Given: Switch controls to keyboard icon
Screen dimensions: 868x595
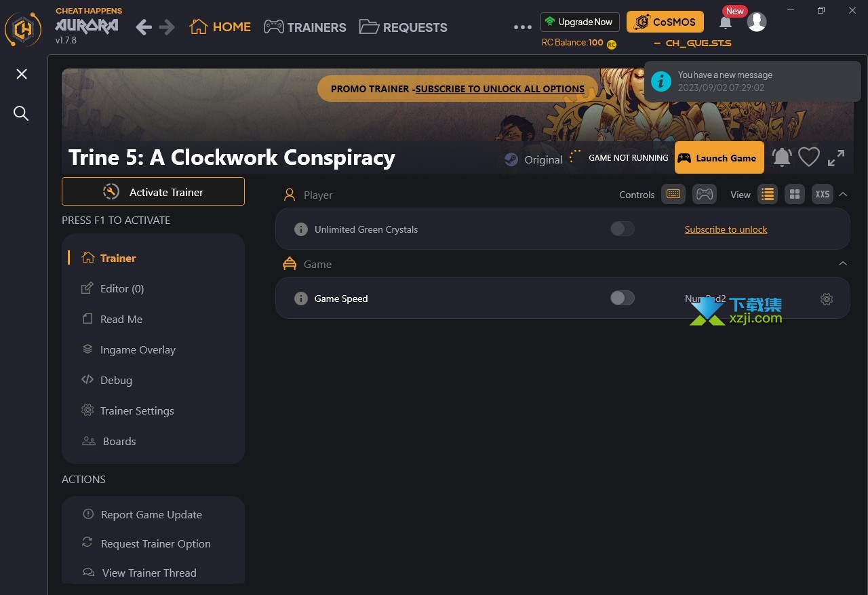Looking at the screenshot, I should pos(673,194).
